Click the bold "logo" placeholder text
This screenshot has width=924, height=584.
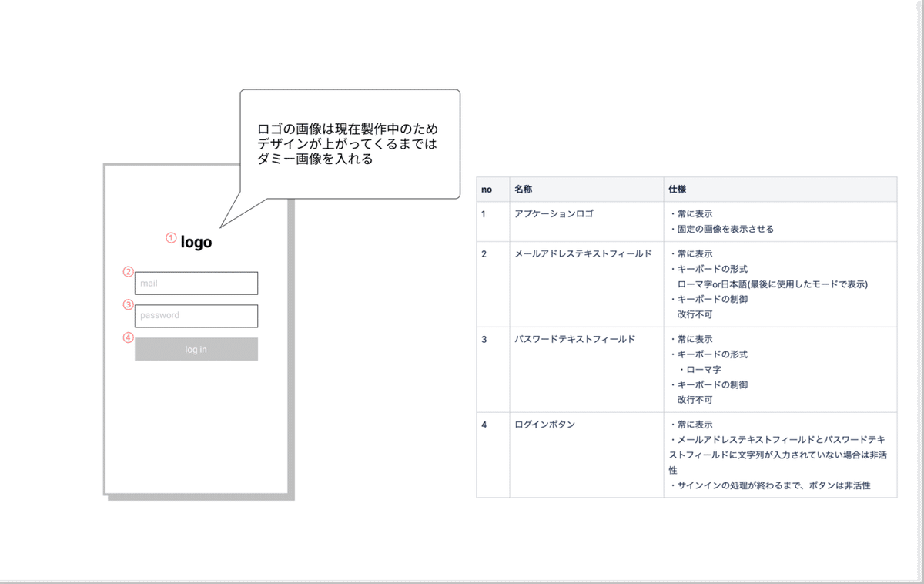196,241
